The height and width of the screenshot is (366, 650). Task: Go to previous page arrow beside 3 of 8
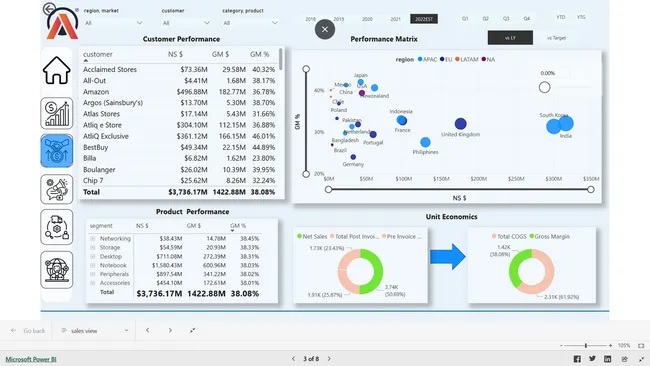pyautogui.click(x=293, y=359)
